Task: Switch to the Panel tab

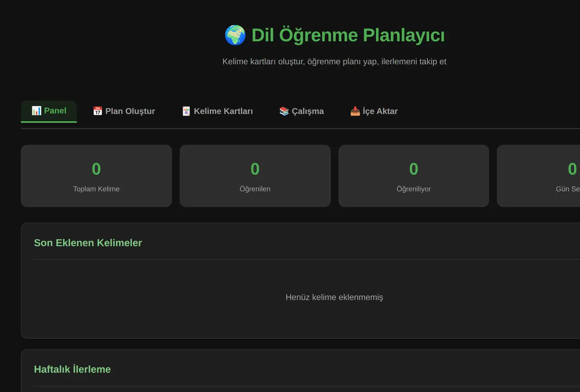Action: pyautogui.click(x=49, y=111)
